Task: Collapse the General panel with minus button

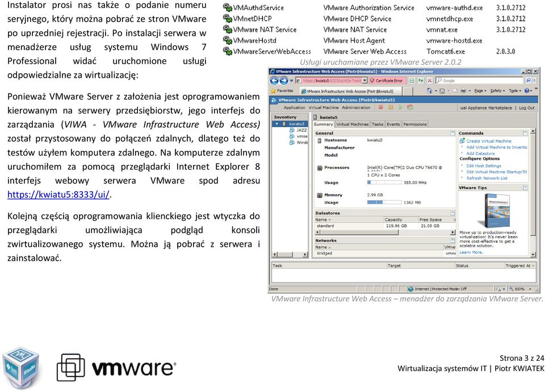Action: click(x=452, y=133)
